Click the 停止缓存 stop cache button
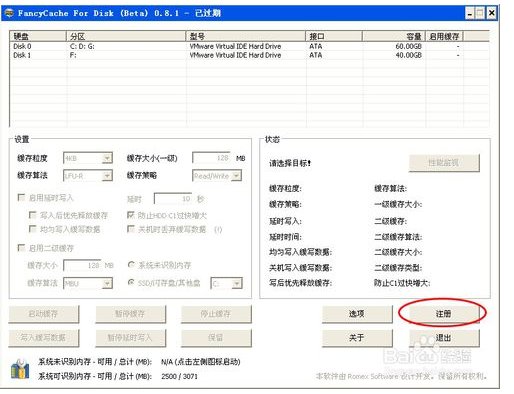The image size is (514, 394). click(x=216, y=314)
